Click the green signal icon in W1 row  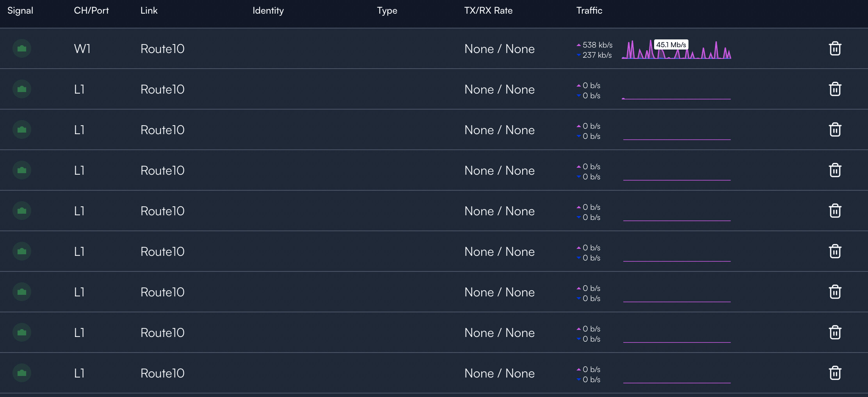pyautogui.click(x=22, y=48)
